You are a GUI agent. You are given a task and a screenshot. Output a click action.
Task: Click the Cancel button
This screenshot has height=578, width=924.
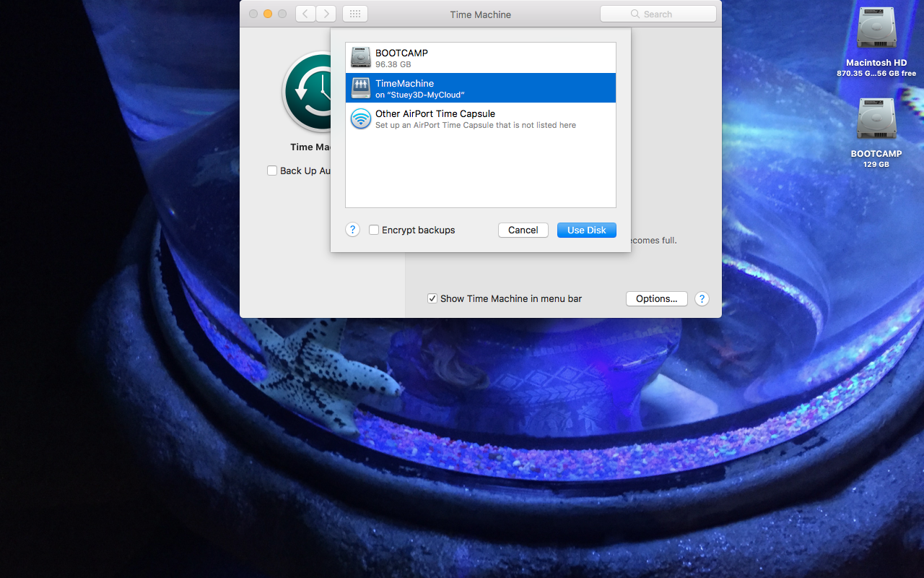[x=523, y=230]
